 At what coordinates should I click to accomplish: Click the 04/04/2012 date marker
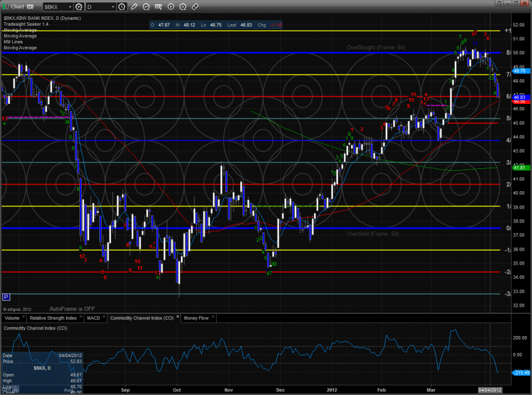(489, 391)
